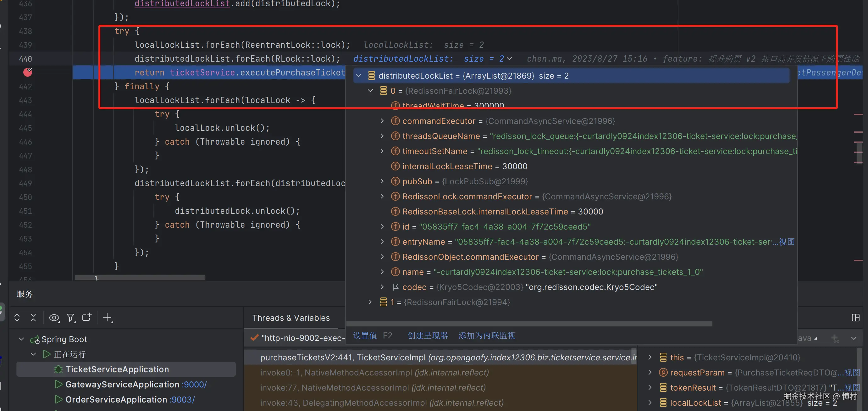This screenshot has height=411, width=868.
Task: Click the horizontal scrollbar in variable popup
Action: tap(529, 324)
